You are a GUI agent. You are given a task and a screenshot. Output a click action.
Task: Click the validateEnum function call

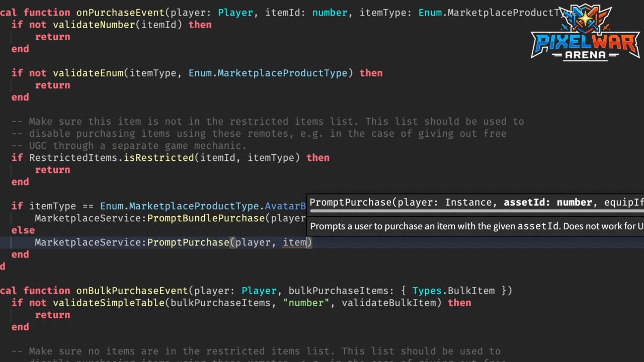[x=88, y=73]
